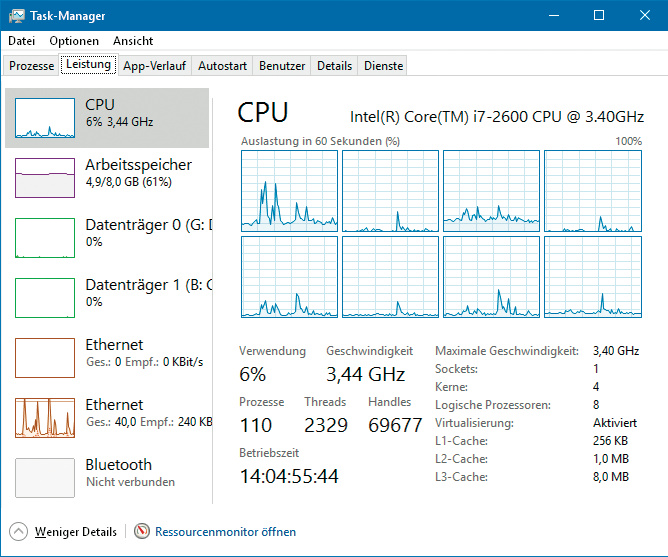
Task: Switch to the Prozesse tab
Action: click(x=31, y=66)
